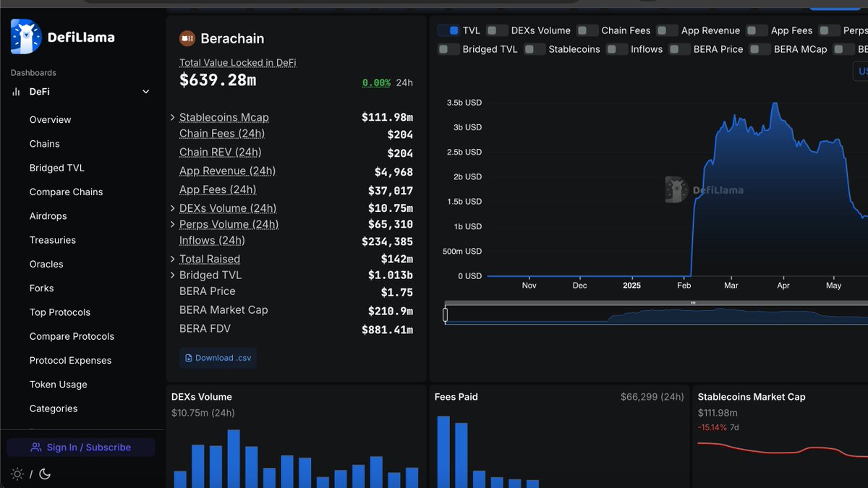Expand the Total Raised row
The width and height of the screenshot is (868, 488).
click(172, 259)
